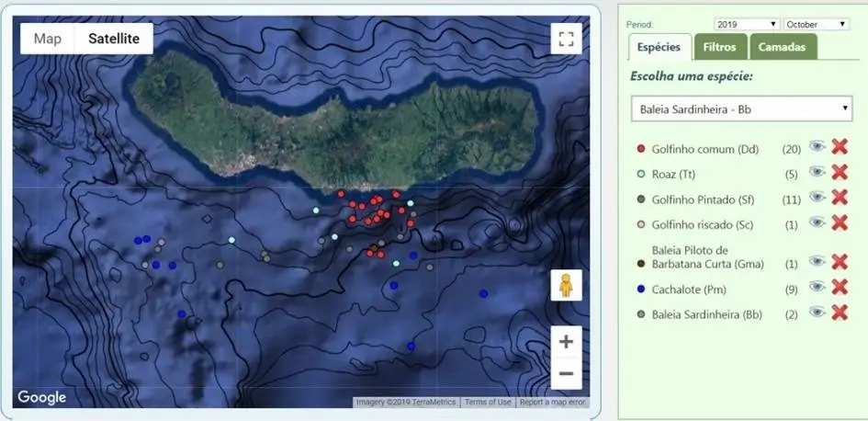
Task: Enter fullscreen map view
Action: point(566,39)
